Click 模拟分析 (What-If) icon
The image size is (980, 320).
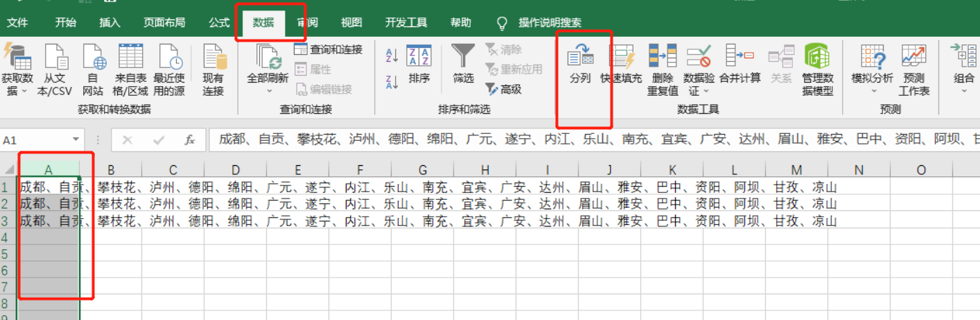(x=873, y=58)
